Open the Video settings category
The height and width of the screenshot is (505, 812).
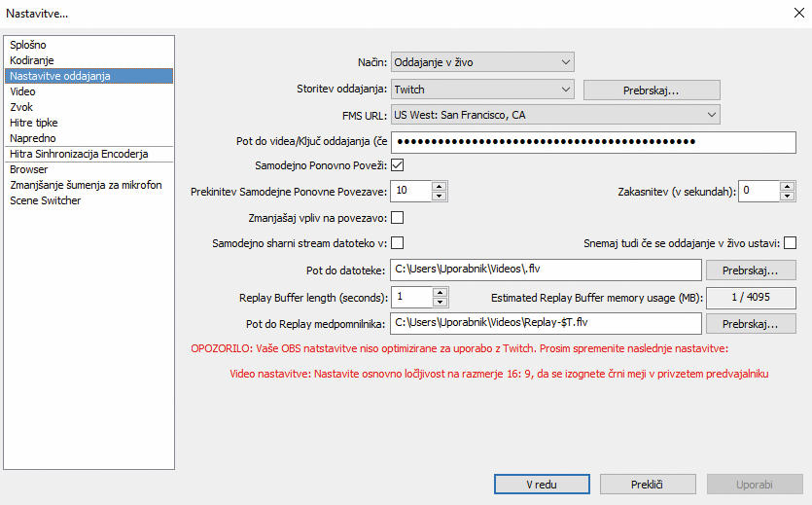tap(88, 91)
